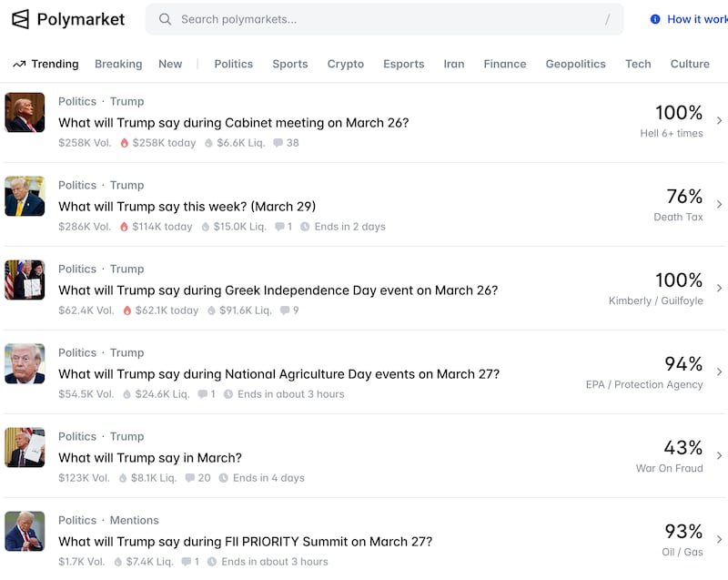
Task: Click the Trending arrow icon
Action: tap(19, 65)
